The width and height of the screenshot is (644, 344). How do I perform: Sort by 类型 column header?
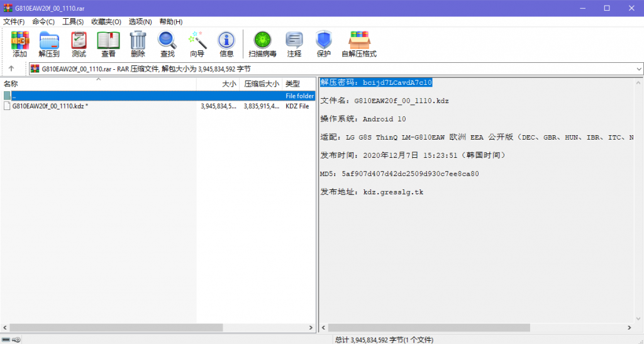coord(299,84)
